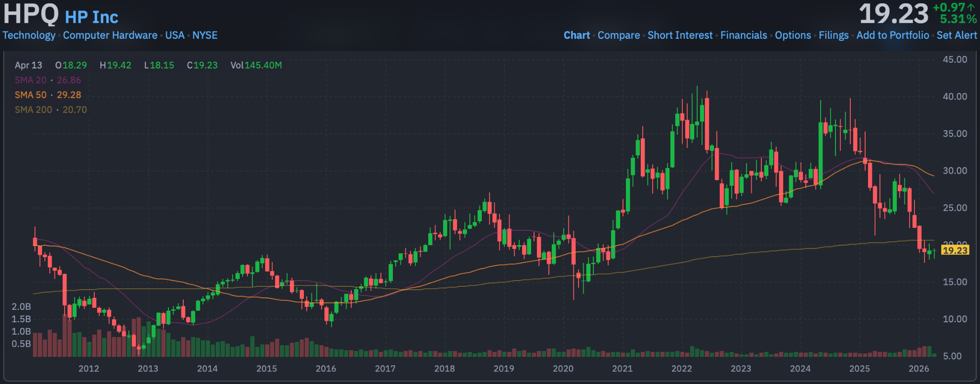The height and width of the screenshot is (384, 980).
Task: Open the Compare tab
Action: click(619, 35)
